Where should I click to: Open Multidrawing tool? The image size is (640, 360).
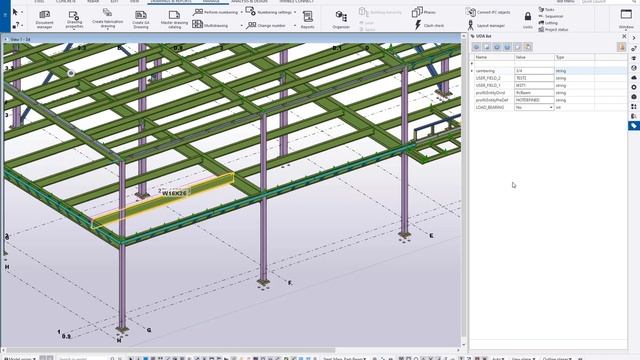[x=210, y=25]
